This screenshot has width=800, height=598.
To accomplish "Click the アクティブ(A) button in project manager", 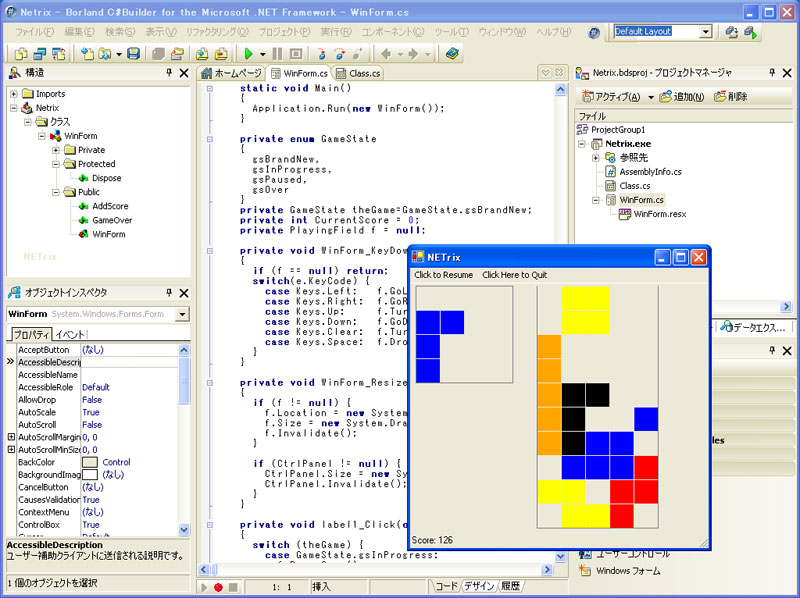I will coord(611,96).
